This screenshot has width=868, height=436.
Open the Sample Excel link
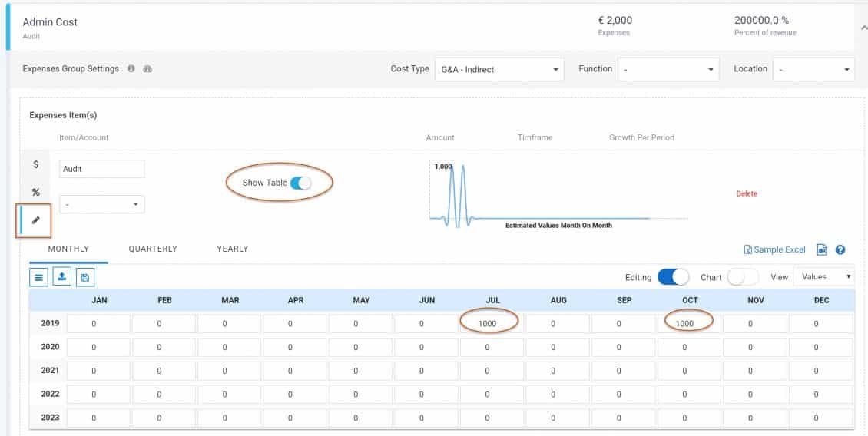pos(775,249)
